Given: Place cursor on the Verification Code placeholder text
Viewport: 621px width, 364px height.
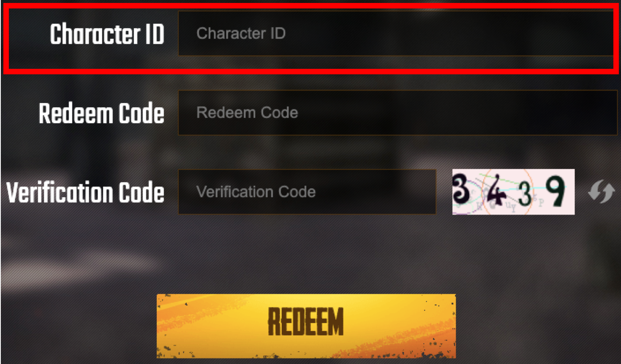Looking at the screenshot, I should (x=256, y=192).
